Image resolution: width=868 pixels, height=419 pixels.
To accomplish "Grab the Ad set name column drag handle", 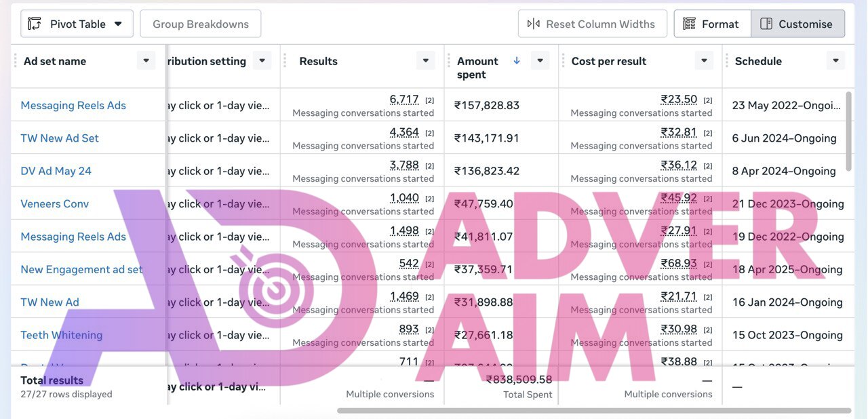I will [x=16, y=61].
